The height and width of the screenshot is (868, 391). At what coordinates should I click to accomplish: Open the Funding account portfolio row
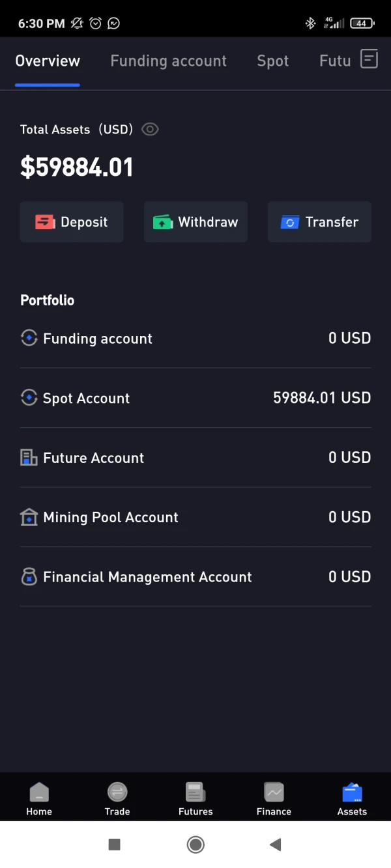click(x=195, y=339)
